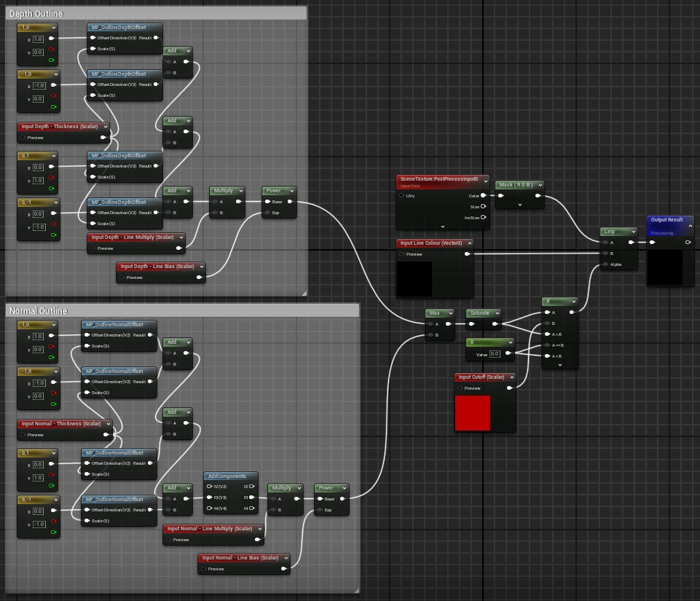
Task: Click the output pin of the If node
Action: click(x=572, y=313)
